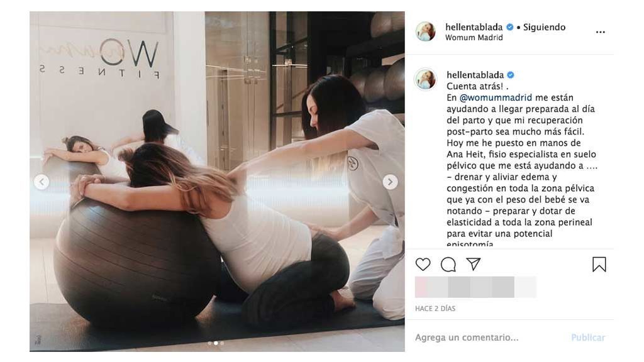The width and height of the screenshot is (644, 362).
Task: Open the HACE 2 DÍAS timestamp
Action: [435, 309]
